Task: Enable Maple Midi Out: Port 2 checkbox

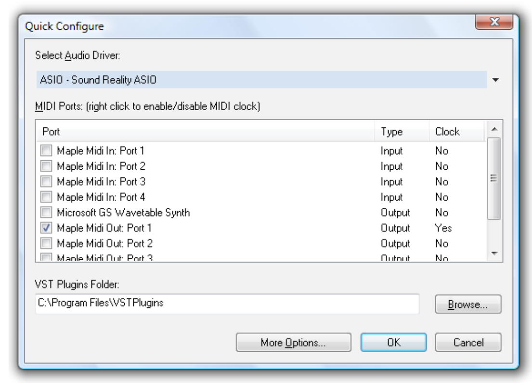Action: click(46, 243)
